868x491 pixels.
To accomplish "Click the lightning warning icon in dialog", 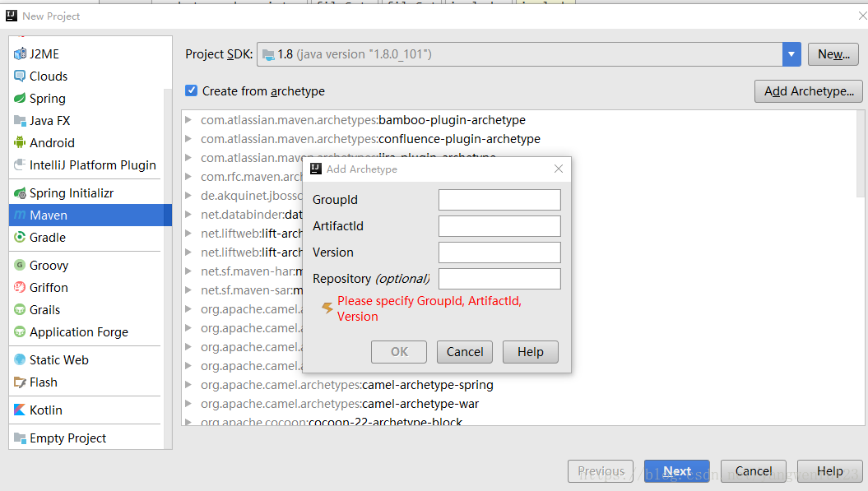I will coord(327,308).
